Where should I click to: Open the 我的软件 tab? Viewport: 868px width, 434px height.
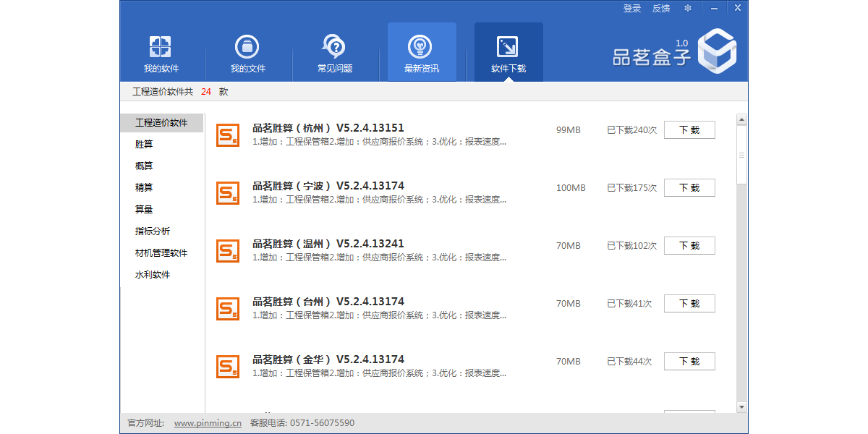[x=161, y=52]
